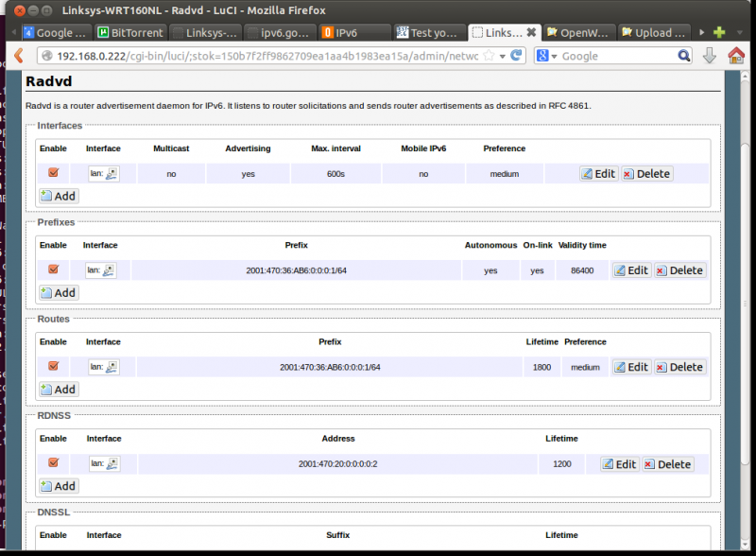Click the Edit button in the Routes row
Image resolution: width=756 pixels, height=556 pixels.
click(630, 367)
